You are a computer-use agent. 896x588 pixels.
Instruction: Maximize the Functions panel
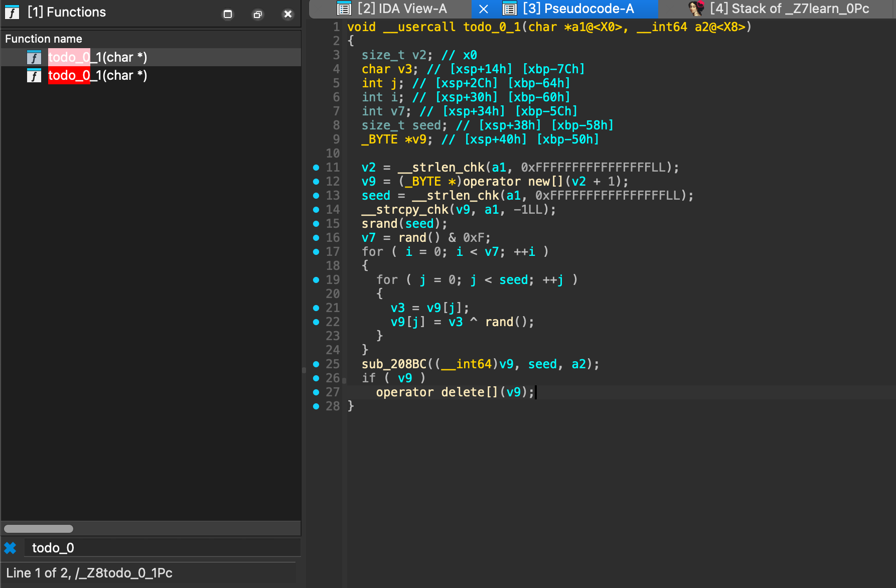click(228, 14)
